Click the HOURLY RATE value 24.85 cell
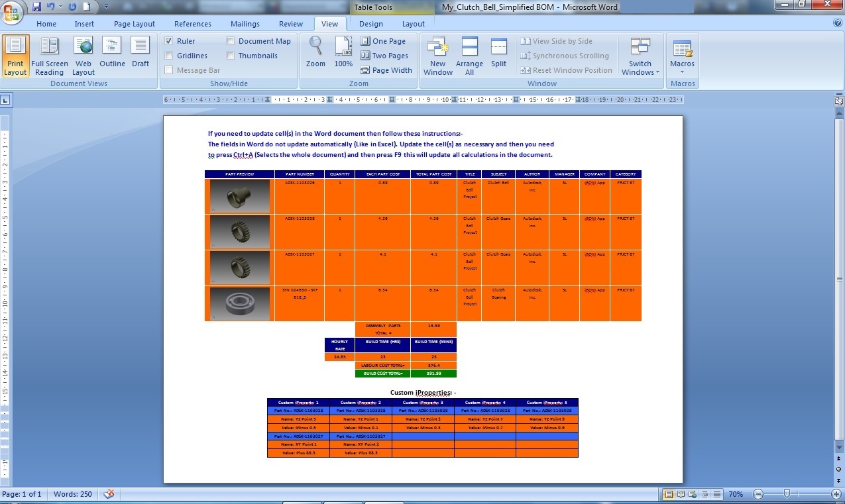Screen dimensions: 845x504 click(x=339, y=357)
